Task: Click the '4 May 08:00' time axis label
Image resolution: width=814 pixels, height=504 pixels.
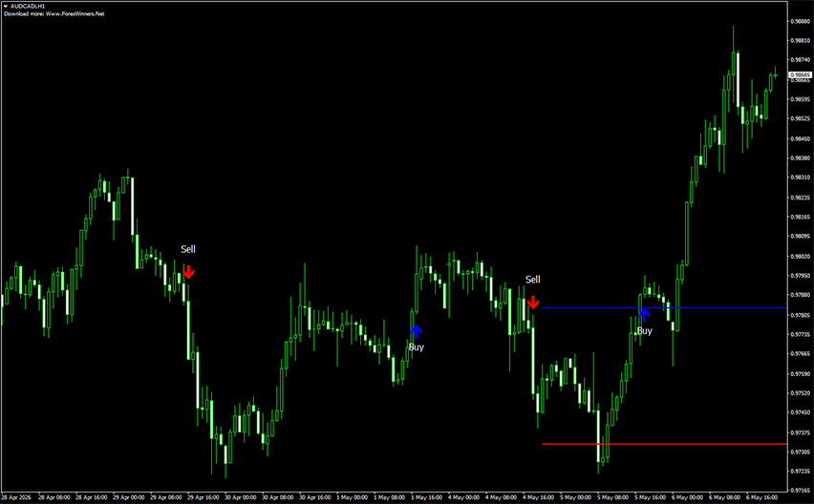Action: coord(502,497)
